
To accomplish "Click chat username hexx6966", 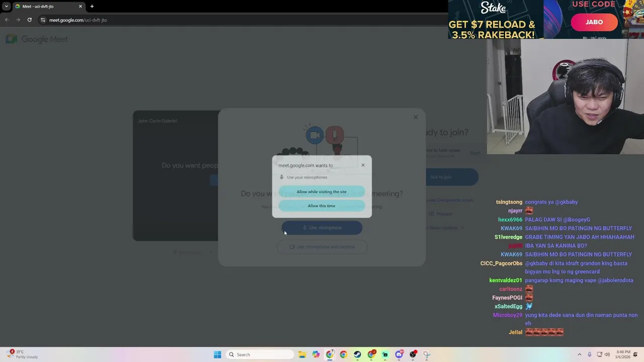I will coord(510,220).
